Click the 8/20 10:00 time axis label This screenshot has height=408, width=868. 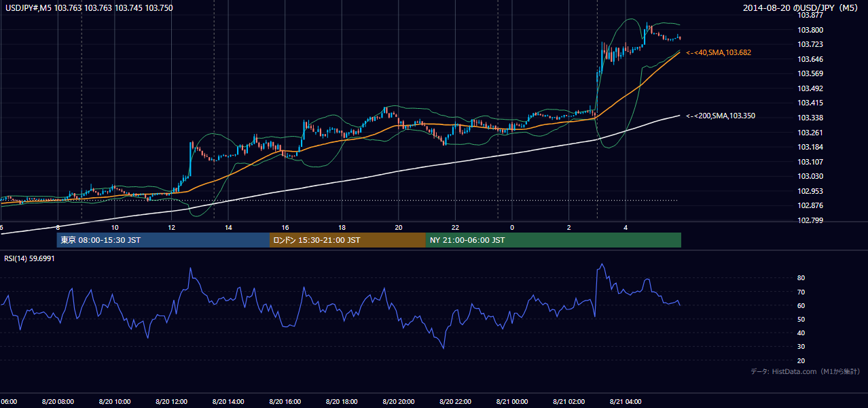click(x=115, y=402)
